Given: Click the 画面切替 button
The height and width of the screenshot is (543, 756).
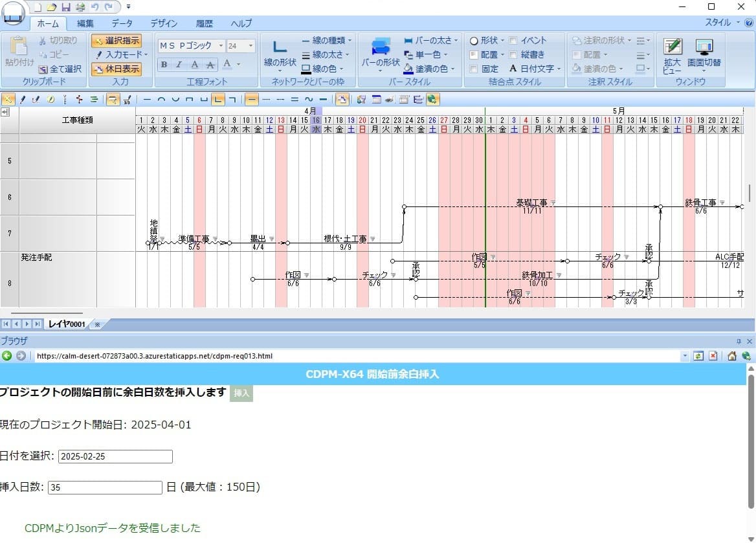Looking at the screenshot, I should point(704,56).
